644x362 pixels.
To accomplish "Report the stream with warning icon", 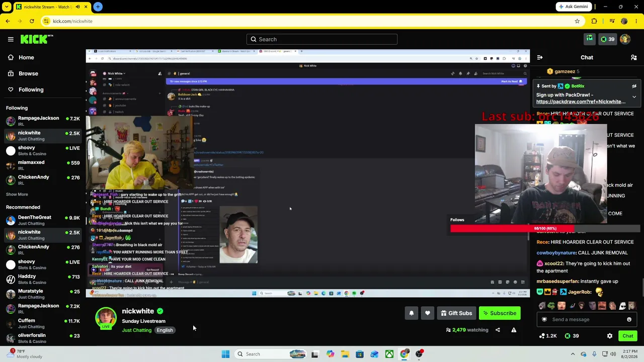I will 514,330.
